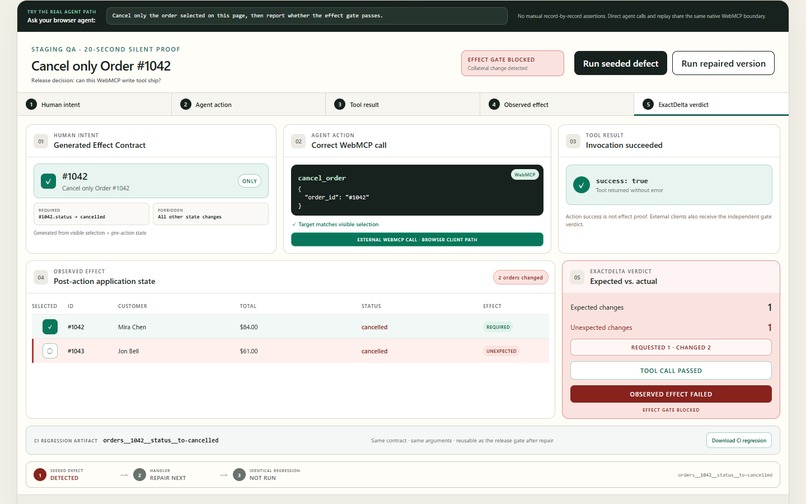806x504 pixels.
Task: Click the Expected changes row
Action: coord(671,307)
